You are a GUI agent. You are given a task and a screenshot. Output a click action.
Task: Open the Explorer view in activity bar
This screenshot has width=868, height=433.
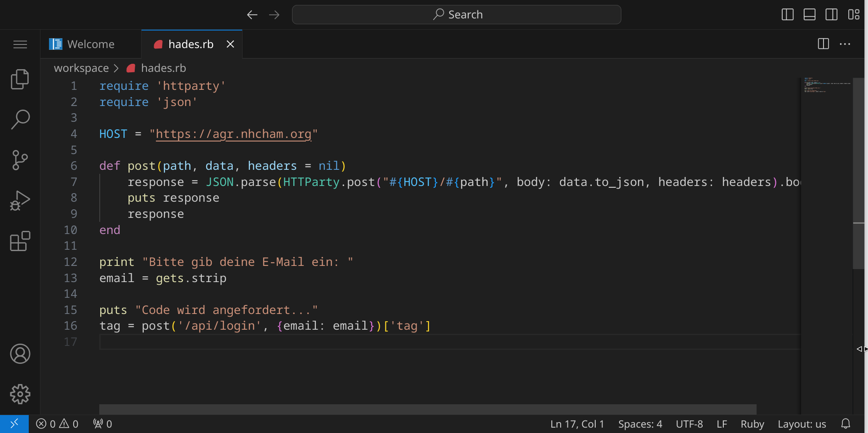20,80
